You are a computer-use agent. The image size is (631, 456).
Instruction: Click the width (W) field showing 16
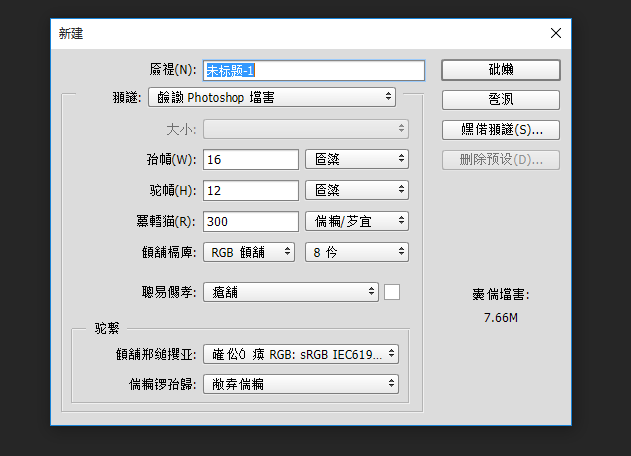point(251,159)
